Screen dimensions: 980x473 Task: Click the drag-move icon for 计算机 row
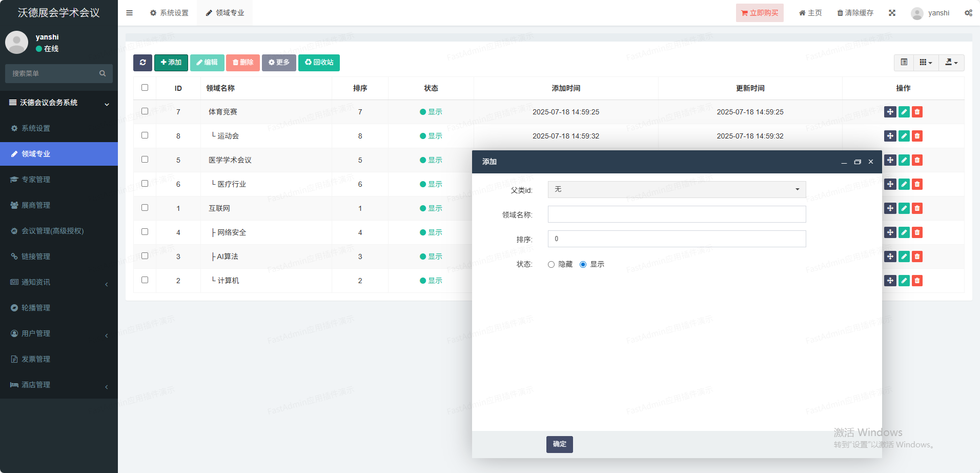click(890, 281)
